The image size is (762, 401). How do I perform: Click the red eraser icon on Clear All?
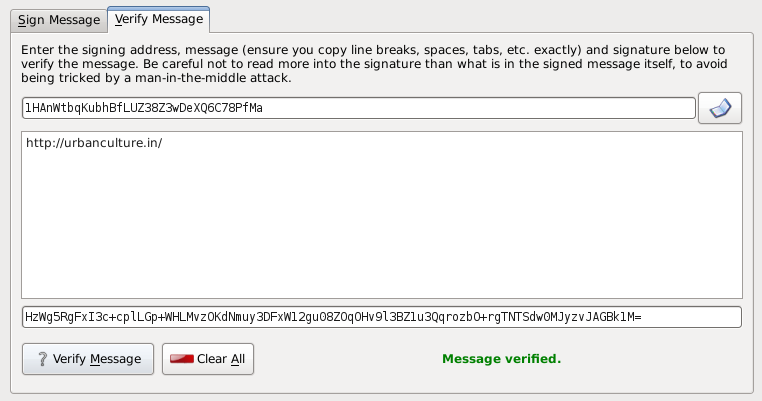pos(182,359)
